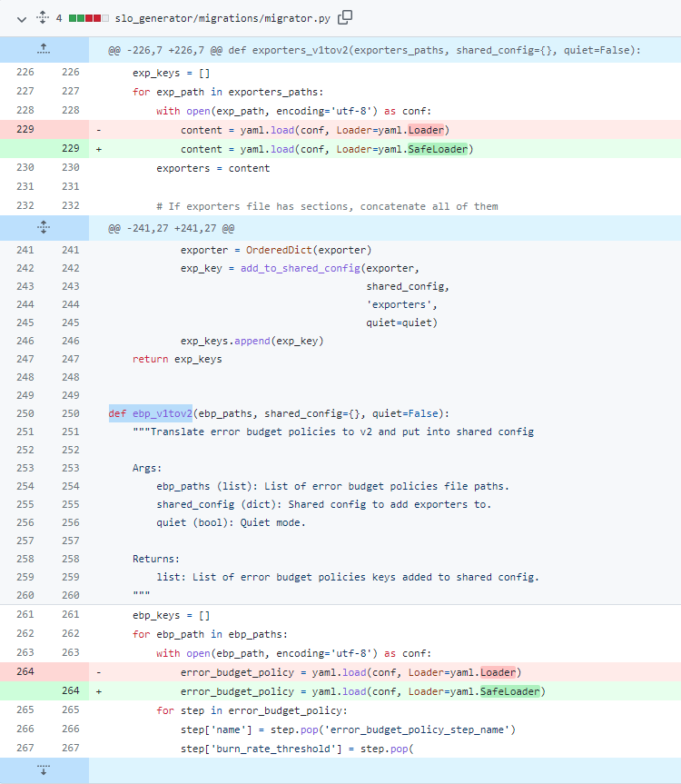This screenshot has height=784, width=681.
Task: Click "step['burn_rate_threshold']" line
Action: coord(297,749)
